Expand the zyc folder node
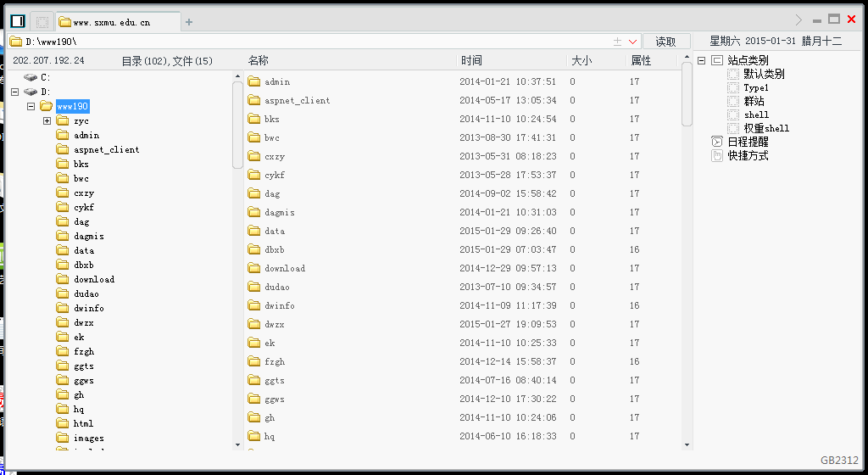The image size is (868, 475). point(47,120)
